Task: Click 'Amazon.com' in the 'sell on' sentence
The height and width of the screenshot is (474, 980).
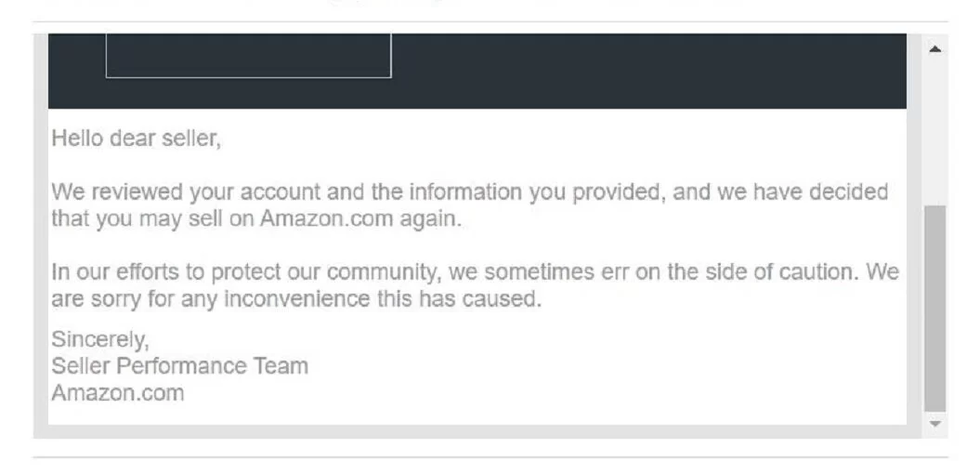Action: tap(326, 218)
